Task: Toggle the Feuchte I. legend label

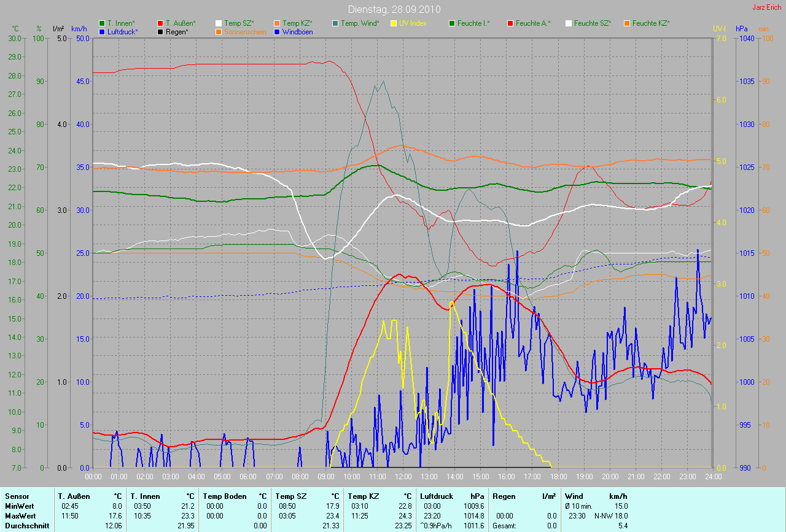Action: point(473,23)
